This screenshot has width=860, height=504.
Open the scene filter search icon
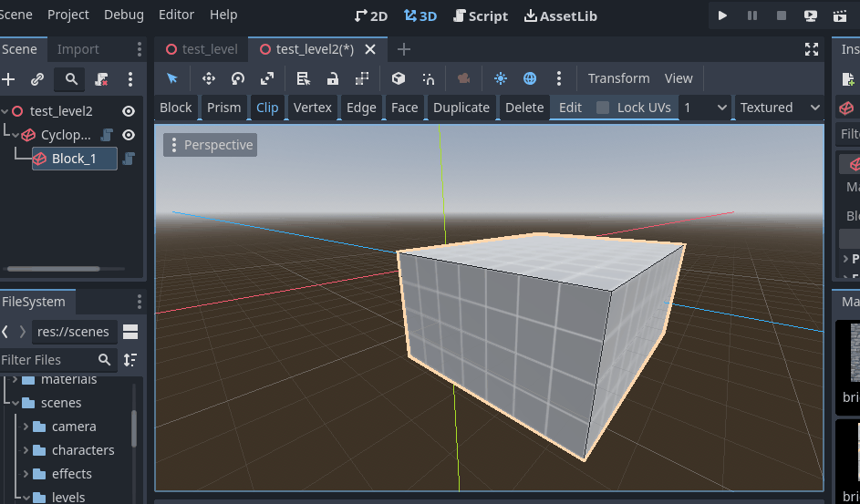71,79
